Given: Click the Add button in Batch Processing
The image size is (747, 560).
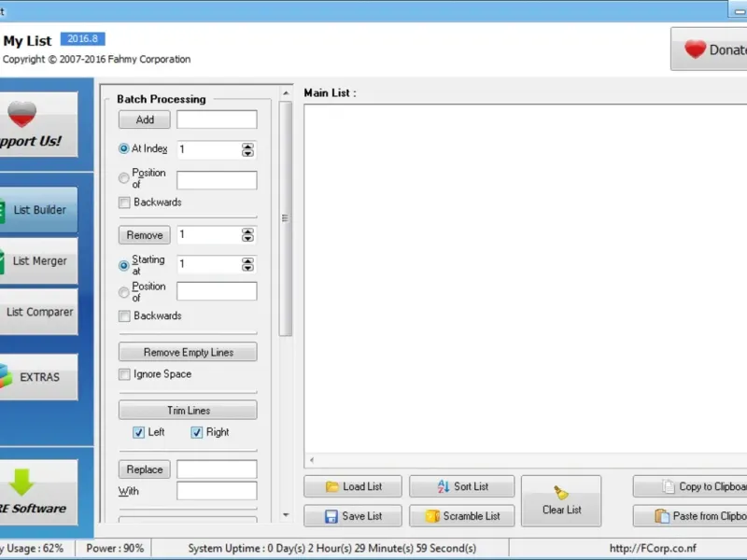Looking at the screenshot, I should click(x=145, y=119).
